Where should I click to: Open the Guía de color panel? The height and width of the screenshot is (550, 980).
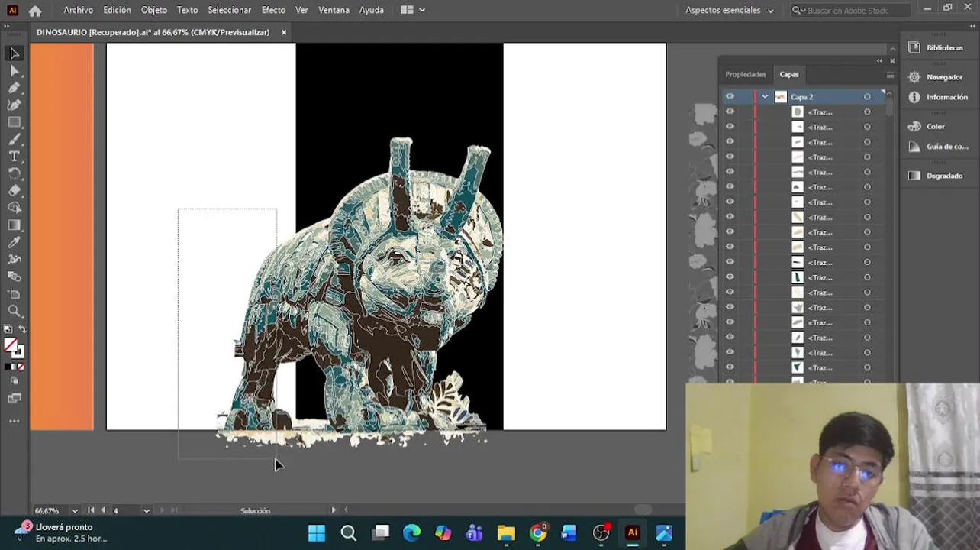[x=936, y=147]
